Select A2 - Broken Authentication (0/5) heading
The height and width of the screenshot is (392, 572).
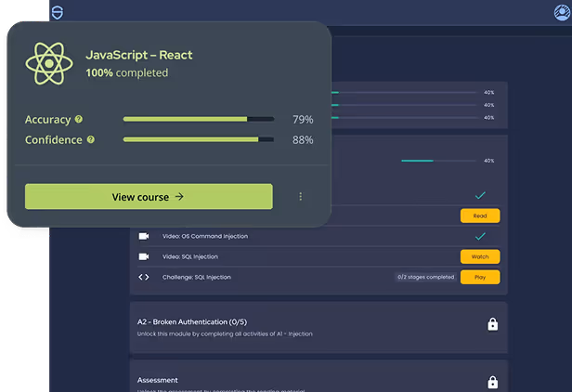coord(192,322)
